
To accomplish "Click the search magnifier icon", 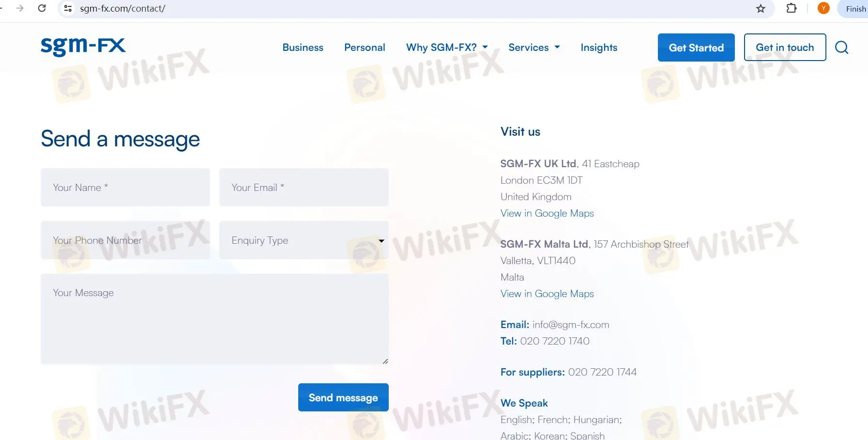I will [x=841, y=47].
